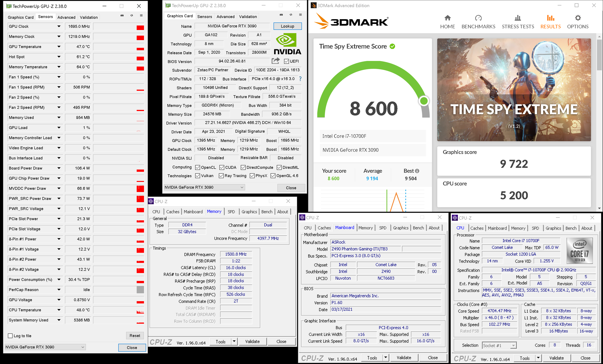Open the SPD tab in CPU-Z Memory window
603x364 pixels.
[231, 212]
